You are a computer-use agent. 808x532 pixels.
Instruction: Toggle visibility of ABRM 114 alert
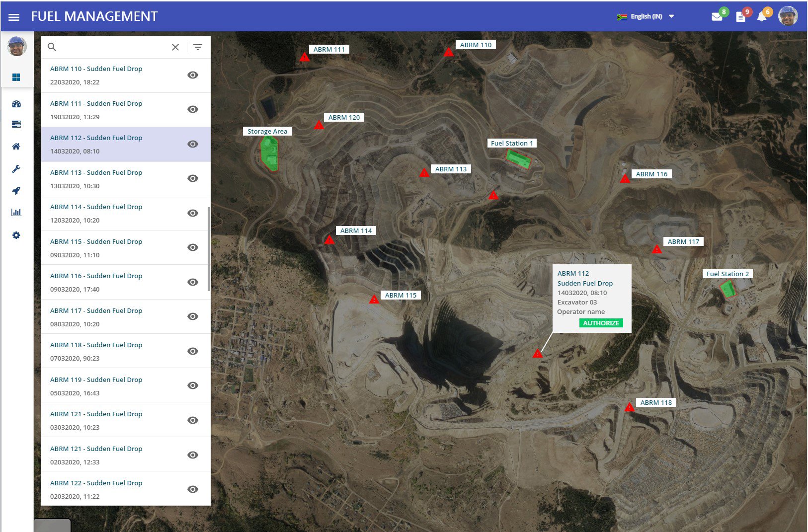point(193,213)
